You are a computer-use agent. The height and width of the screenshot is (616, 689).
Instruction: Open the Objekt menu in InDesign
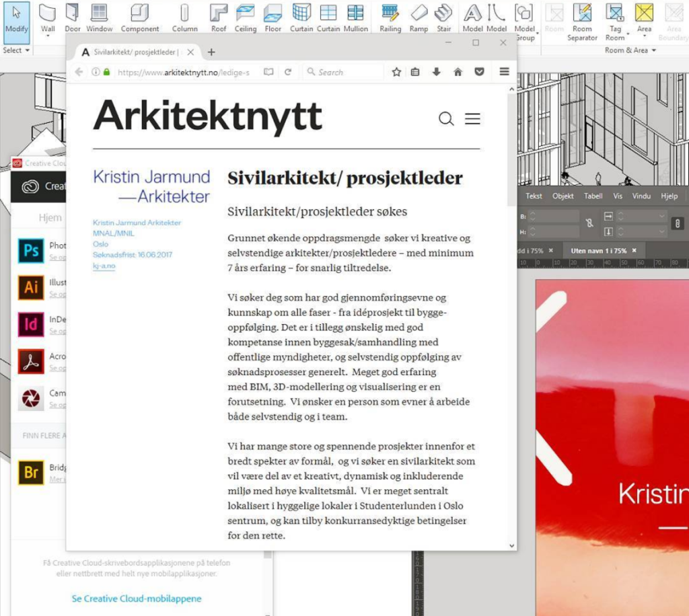coord(563,196)
